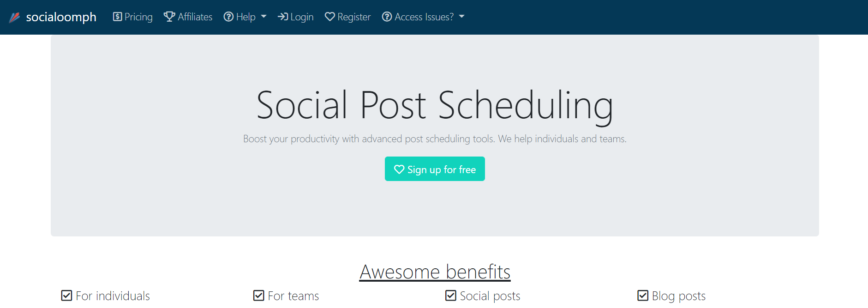This screenshot has width=868, height=308.
Task: Select the "For teams" benefit text
Action: pos(293,296)
